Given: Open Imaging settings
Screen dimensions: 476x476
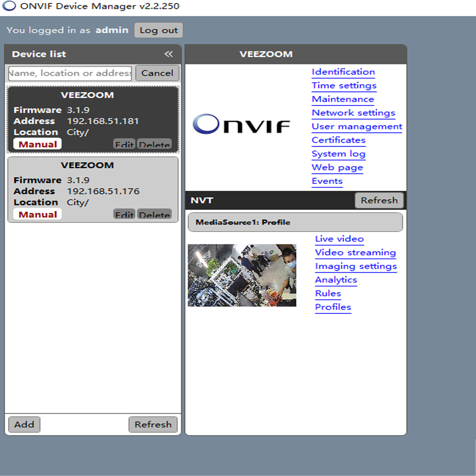Looking at the screenshot, I should [x=356, y=266].
